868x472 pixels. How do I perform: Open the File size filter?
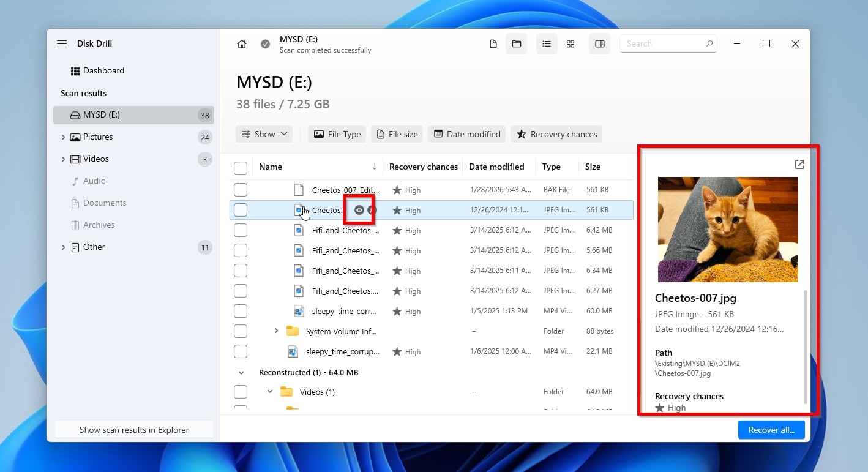pyautogui.click(x=397, y=134)
